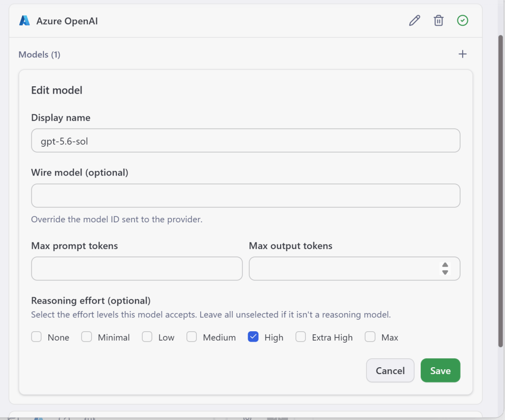Uncheck the High reasoning effort checkbox

pos(253,337)
